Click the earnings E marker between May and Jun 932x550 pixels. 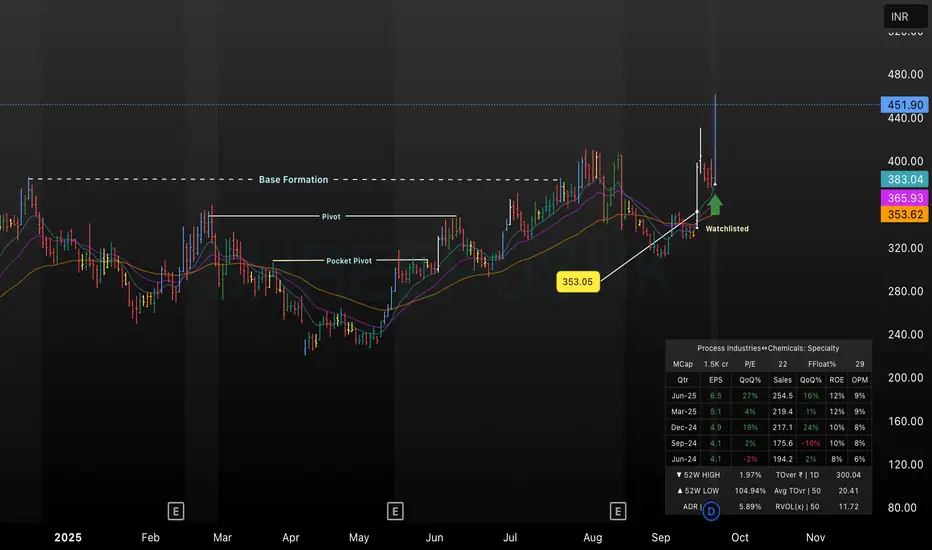coord(395,511)
